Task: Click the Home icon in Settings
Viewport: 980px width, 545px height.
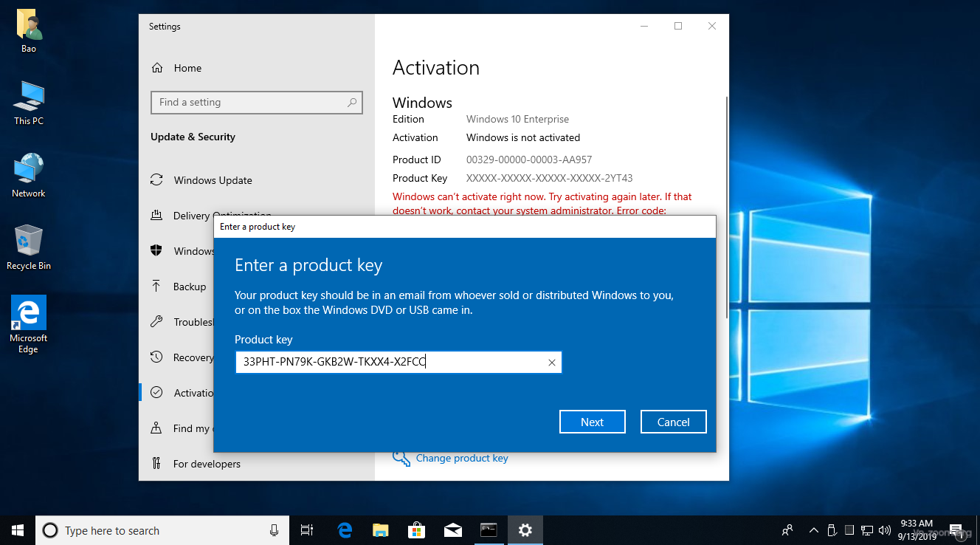Action: 157,68
